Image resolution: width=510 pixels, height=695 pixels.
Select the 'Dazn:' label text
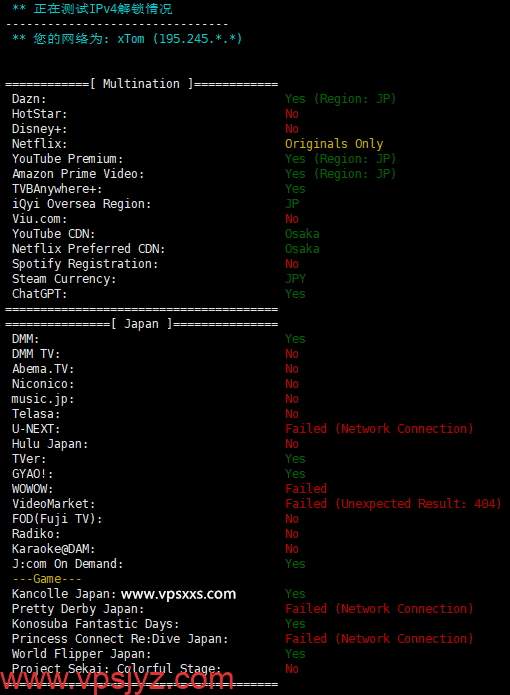[29, 99]
